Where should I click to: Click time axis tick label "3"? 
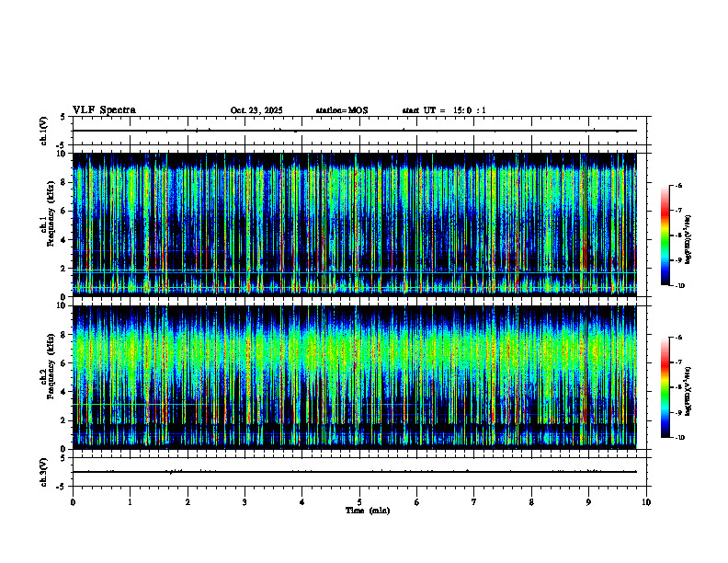[245, 502]
